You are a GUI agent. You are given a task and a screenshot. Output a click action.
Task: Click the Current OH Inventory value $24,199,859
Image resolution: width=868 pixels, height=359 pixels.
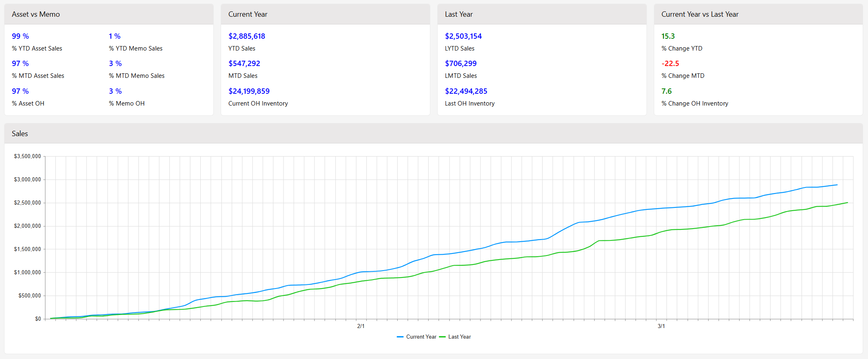click(249, 91)
